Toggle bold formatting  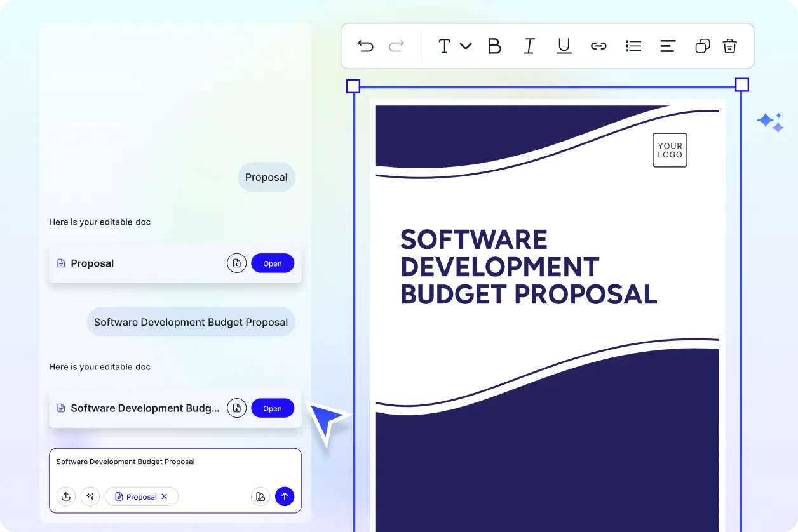tap(494, 46)
